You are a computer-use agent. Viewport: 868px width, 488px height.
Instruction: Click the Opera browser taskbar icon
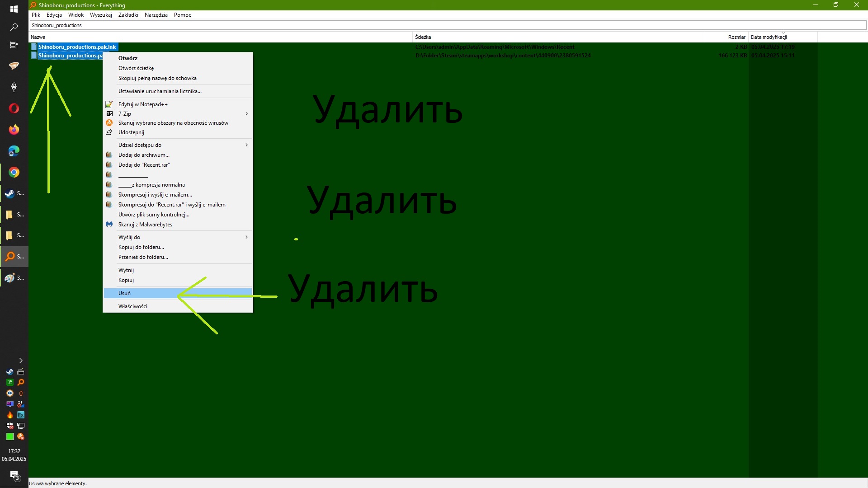[x=14, y=108]
